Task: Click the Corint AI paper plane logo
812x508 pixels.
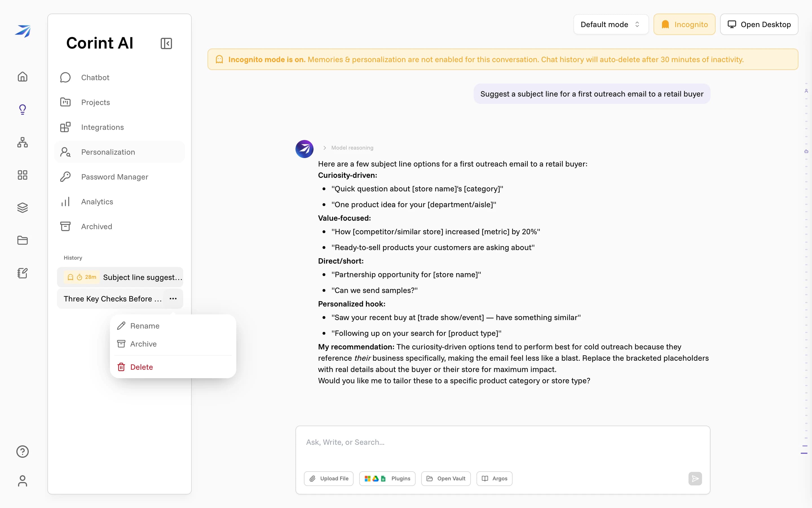Action: (23, 31)
